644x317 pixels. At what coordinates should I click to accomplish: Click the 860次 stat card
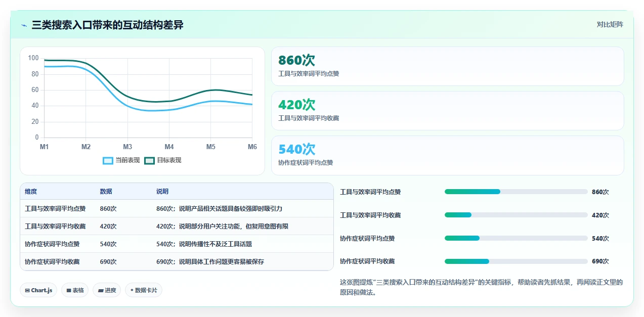click(x=448, y=66)
